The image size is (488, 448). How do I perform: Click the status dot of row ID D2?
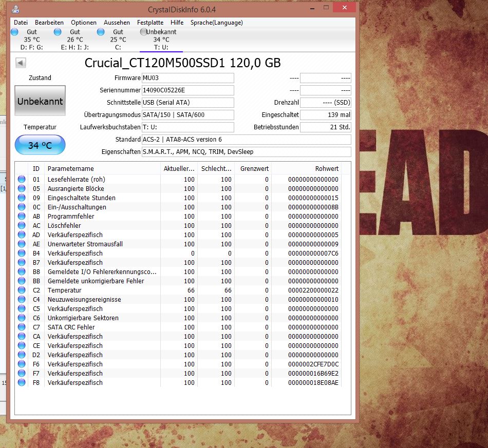22,355
